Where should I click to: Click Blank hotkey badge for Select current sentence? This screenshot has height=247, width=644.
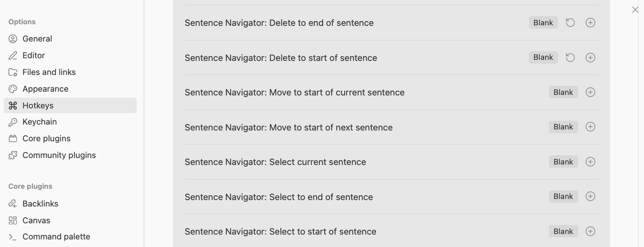[563, 162]
